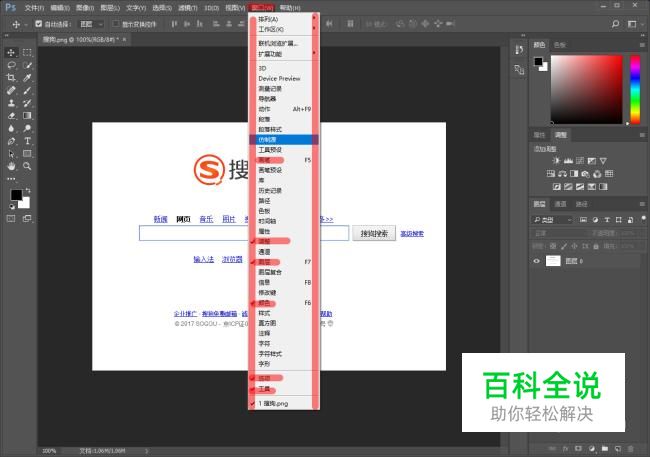Select highlighted 仿制源 menu item
The image size is (650, 457).
284,140
